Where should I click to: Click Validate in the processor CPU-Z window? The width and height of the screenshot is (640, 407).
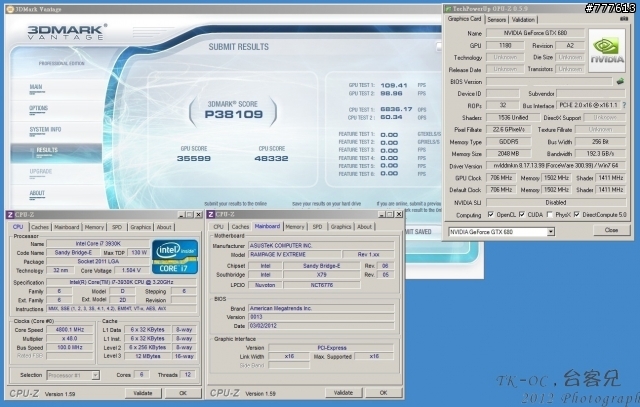tap(143, 393)
